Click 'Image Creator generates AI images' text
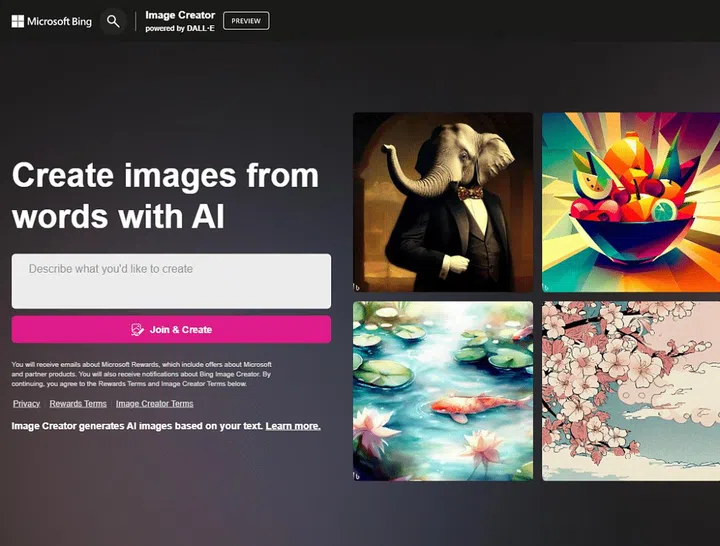 point(136,426)
